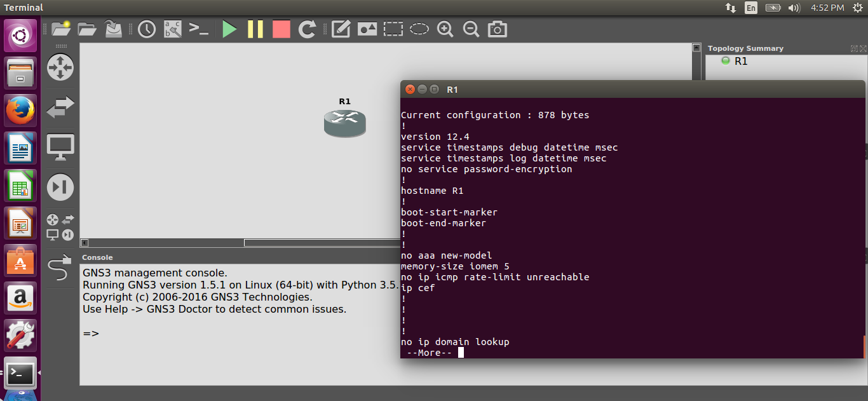Stop all devices with red square button
The image size is (868, 401).
point(281,29)
